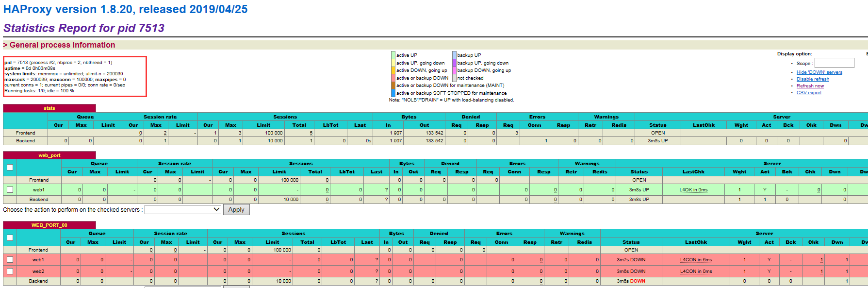Click the 'maxsock = 200039' line
The height and width of the screenshot is (288, 868).
click(x=65, y=80)
